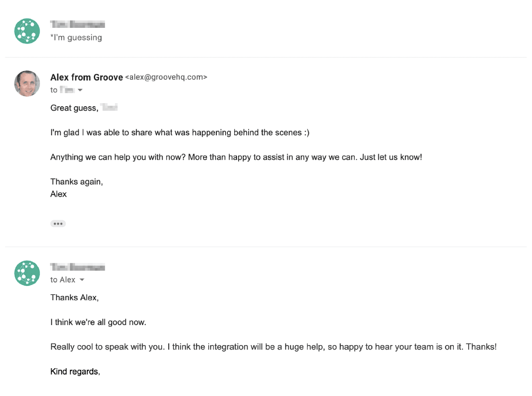Click the green avatar beside "*I'm guessing"
532x396 pixels.
(27, 31)
